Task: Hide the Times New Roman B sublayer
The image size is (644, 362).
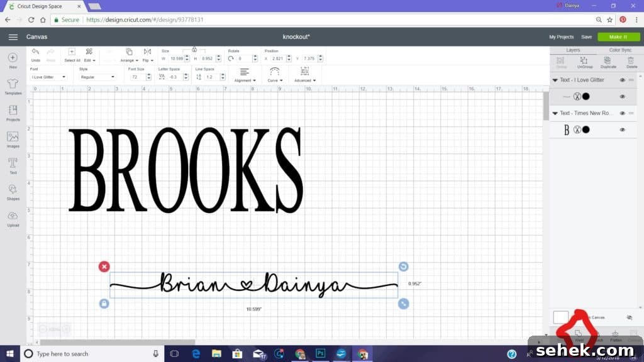Action: coord(622,129)
